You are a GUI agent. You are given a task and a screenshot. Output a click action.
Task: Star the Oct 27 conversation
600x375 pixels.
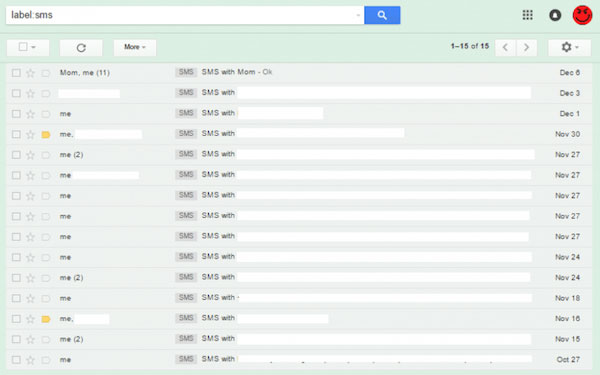30,360
